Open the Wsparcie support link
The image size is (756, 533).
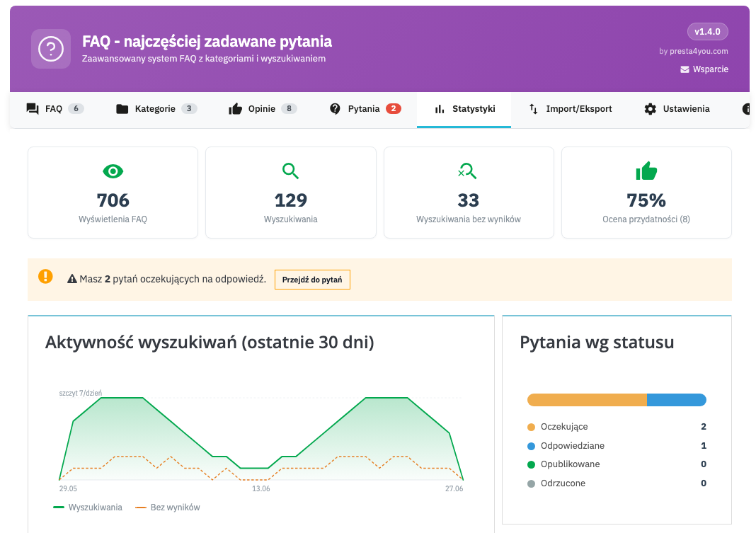[x=704, y=69]
